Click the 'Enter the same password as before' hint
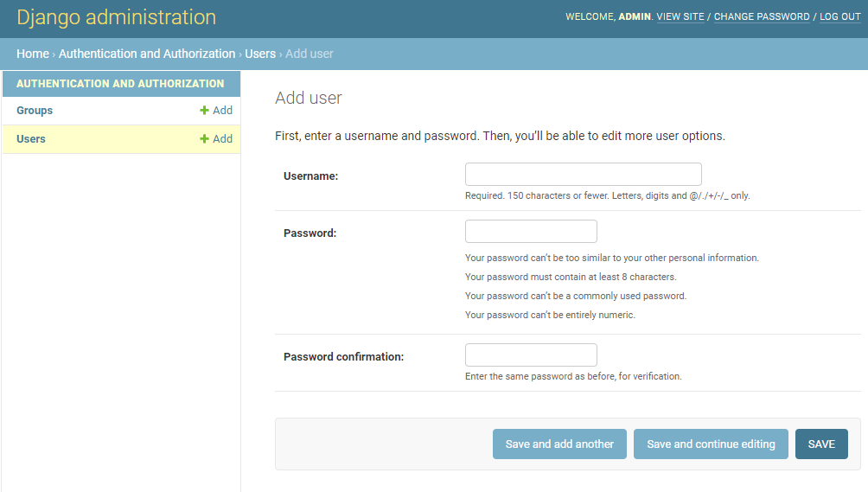Image resolution: width=868 pixels, height=492 pixels. coord(573,376)
